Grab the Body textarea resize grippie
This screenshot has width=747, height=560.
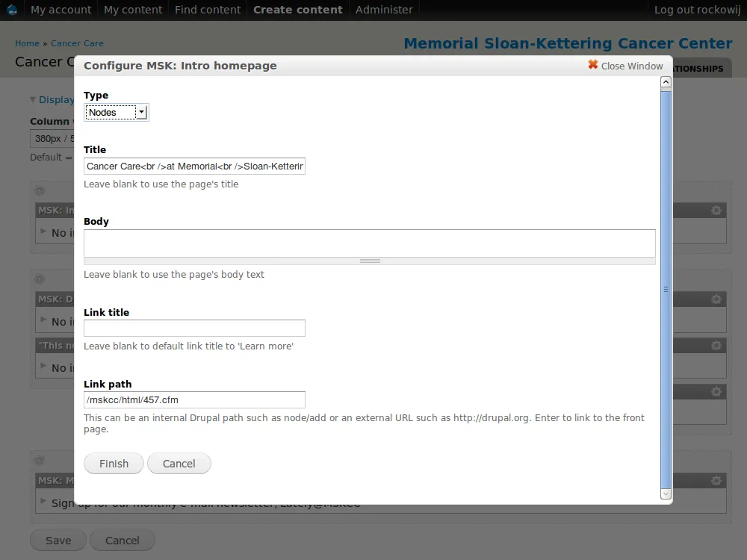(x=370, y=261)
